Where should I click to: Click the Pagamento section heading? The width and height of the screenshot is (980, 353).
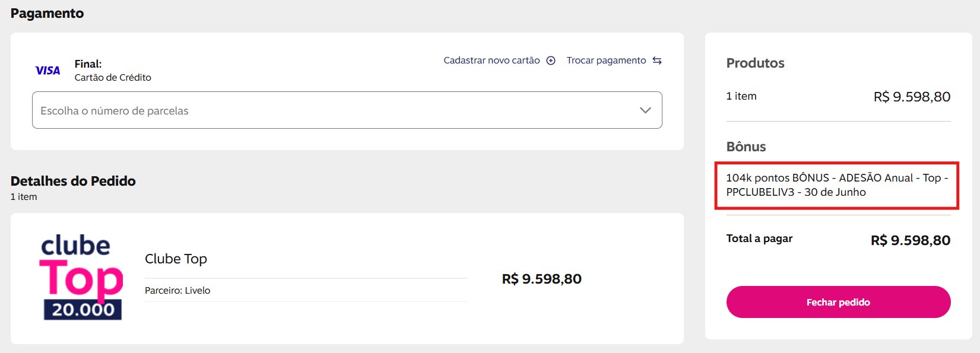[x=47, y=13]
